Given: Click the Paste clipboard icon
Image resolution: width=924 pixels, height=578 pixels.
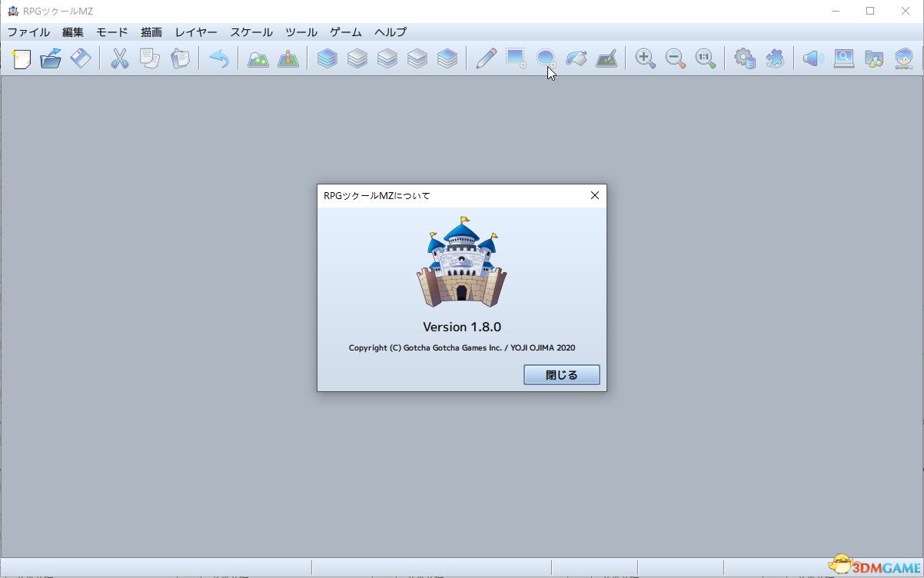Looking at the screenshot, I should [x=180, y=58].
